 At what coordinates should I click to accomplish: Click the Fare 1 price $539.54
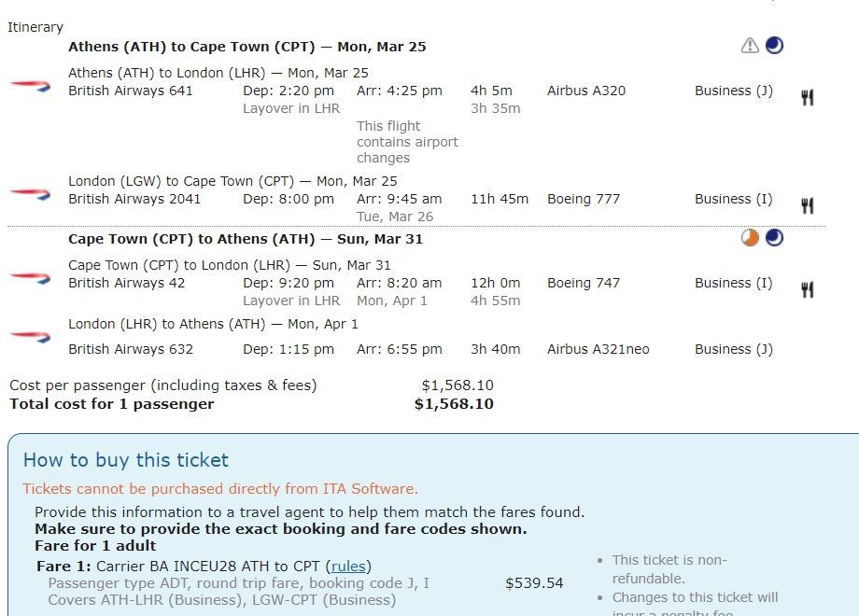[534, 583]
